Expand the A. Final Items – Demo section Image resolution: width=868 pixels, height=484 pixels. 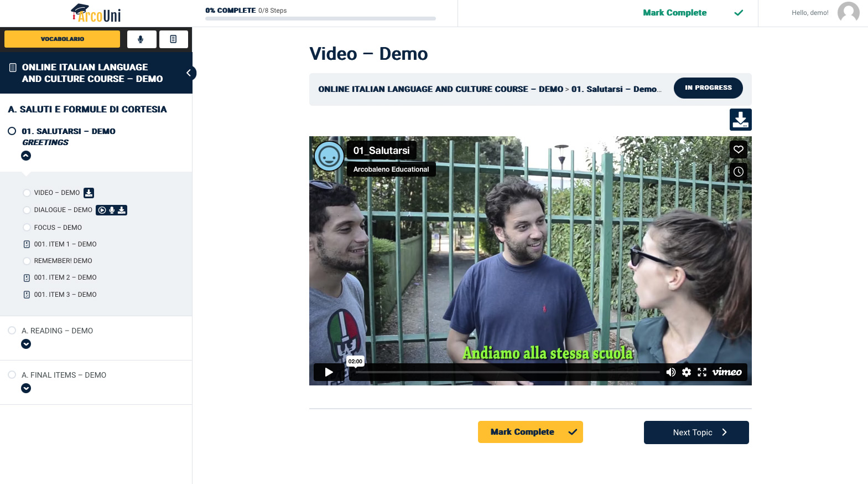pyautogui.click(x=26, y=388)
